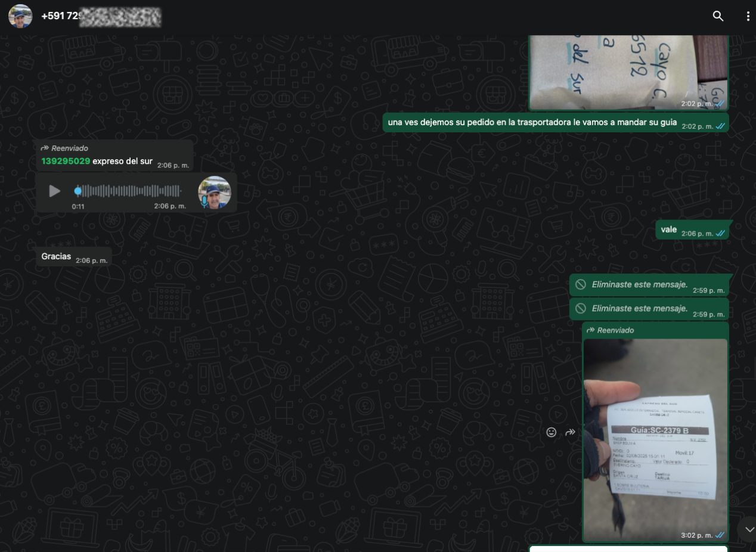
Task: Click the microphone icon on the voice note
Action: (x=205, y=201)
